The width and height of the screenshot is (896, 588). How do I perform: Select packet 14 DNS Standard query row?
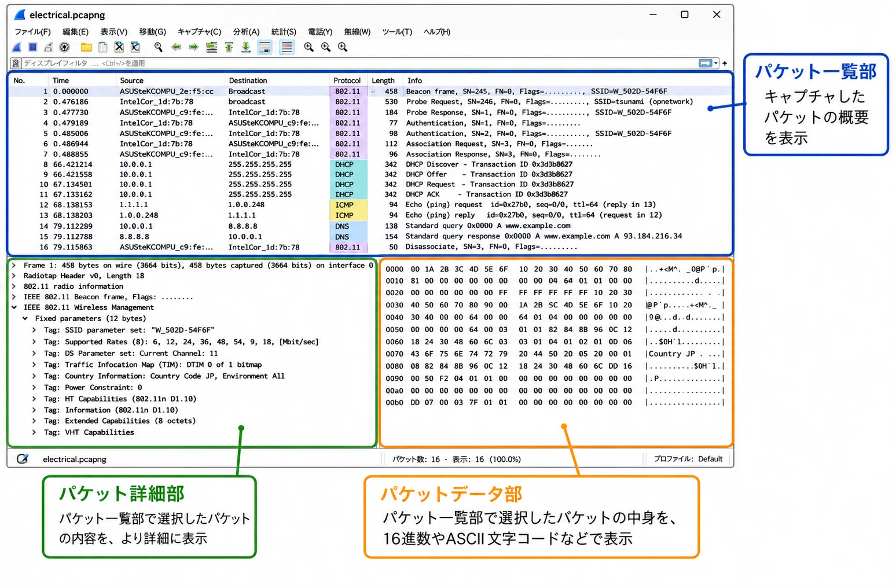[x=370, y=226]
